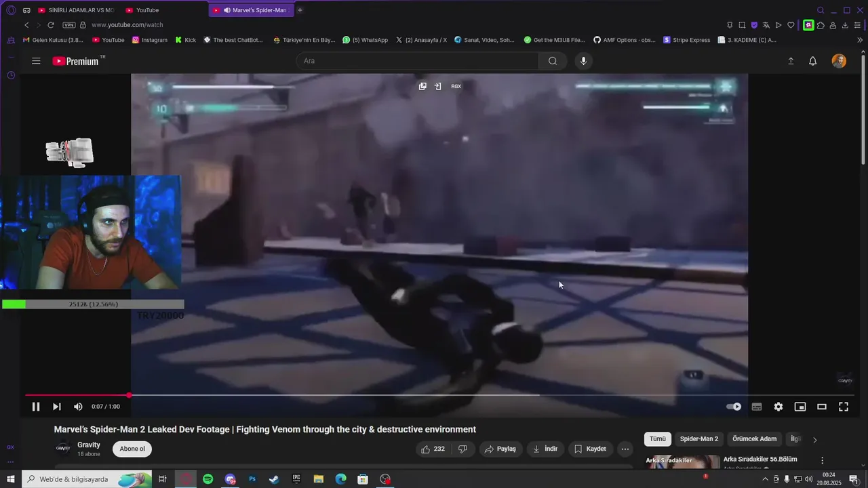Select the 'Örümcek Adam' filter chip
This screenshot has width=868, height=488.
[x=753, y=439]
